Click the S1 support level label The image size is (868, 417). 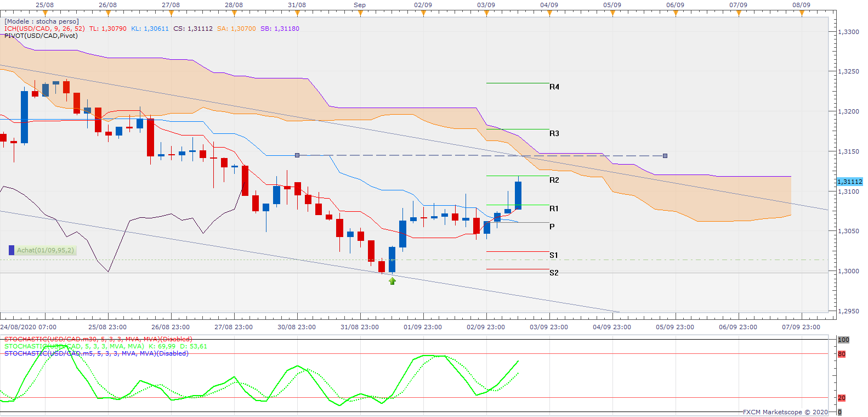(554, 255)
